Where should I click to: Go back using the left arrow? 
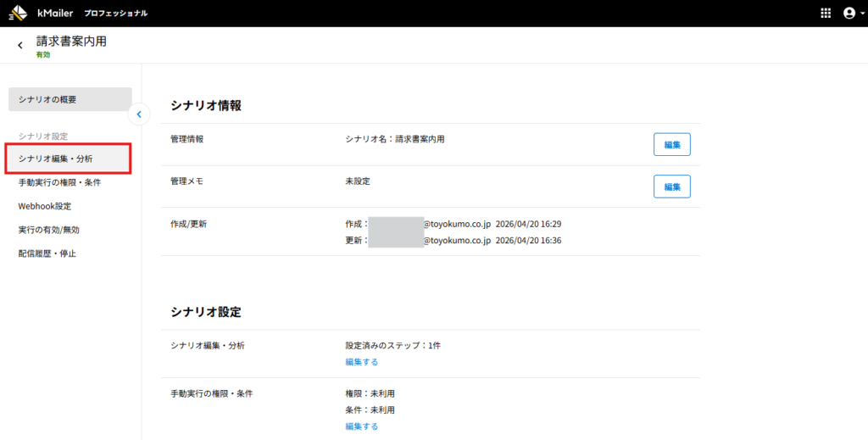[20, 45]
